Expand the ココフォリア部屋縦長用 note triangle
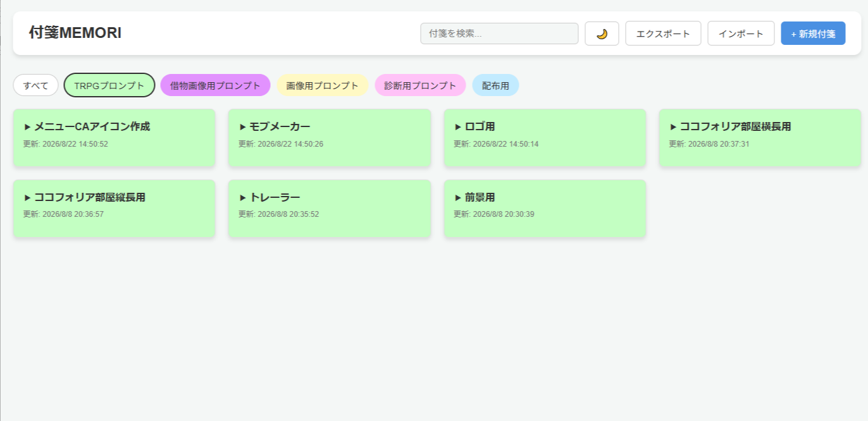This screenshot has width=868, height=421. tap(27, 197)
